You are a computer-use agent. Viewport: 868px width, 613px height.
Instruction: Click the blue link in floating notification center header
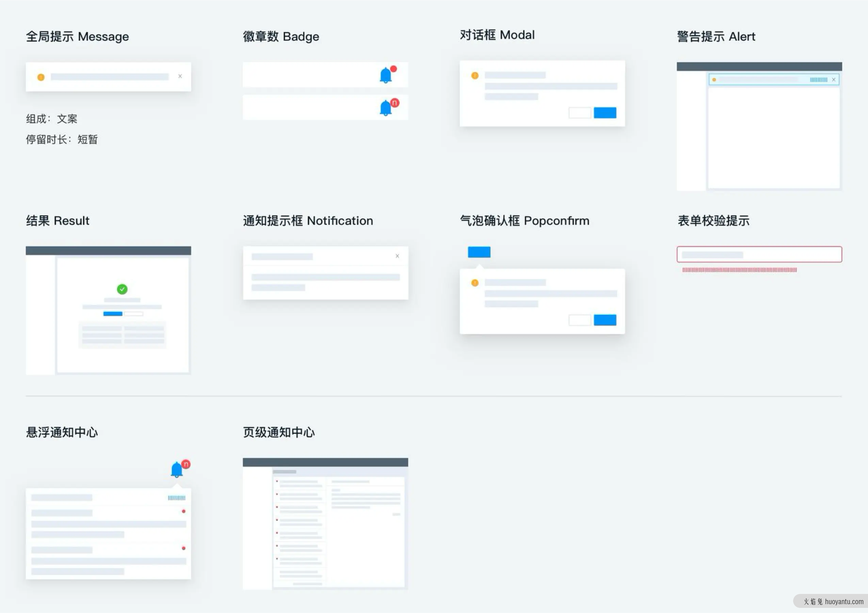pyautogui.click(x=177, y=498)
